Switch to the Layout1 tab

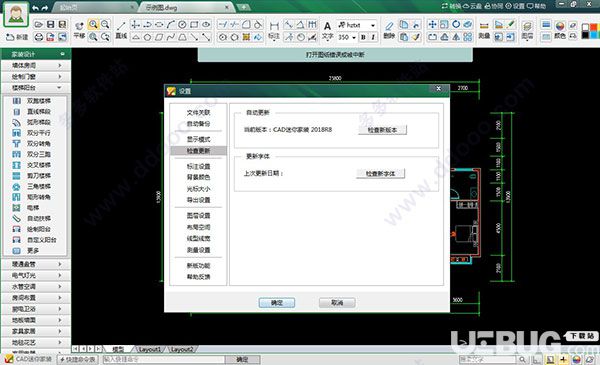(150, 349)
